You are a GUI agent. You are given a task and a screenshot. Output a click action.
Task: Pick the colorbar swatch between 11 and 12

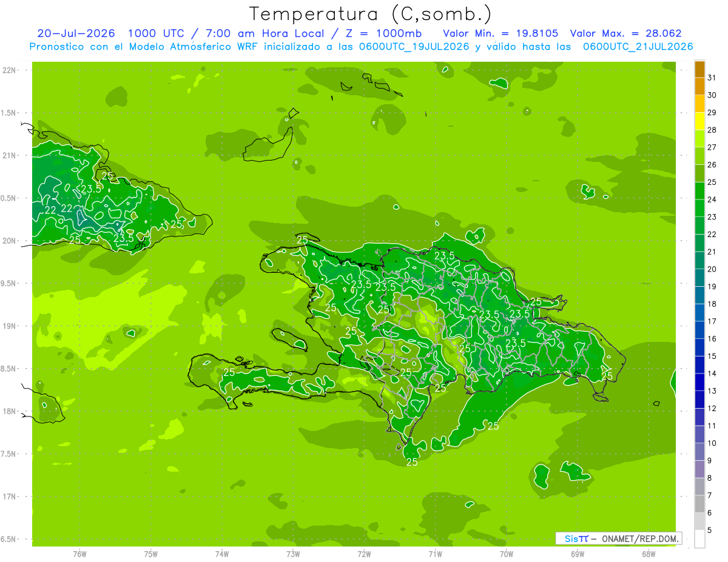699,416
